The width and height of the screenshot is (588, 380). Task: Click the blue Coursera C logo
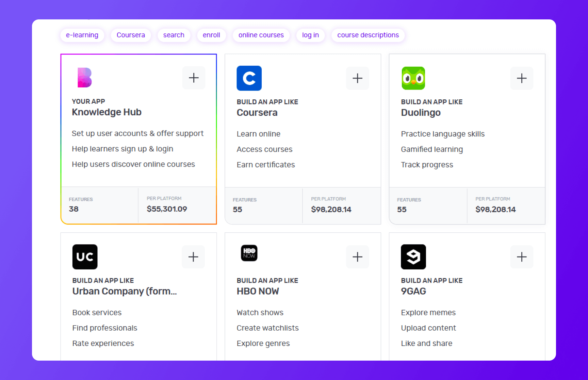pos(249,78)
